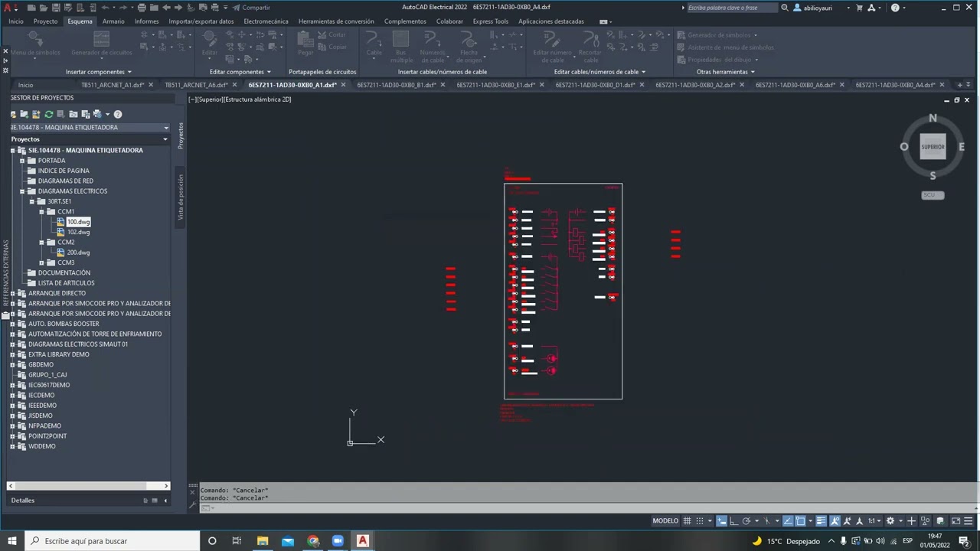Open the Autodesk App Store cart icon
980x551 pixels.
[859, 8]
